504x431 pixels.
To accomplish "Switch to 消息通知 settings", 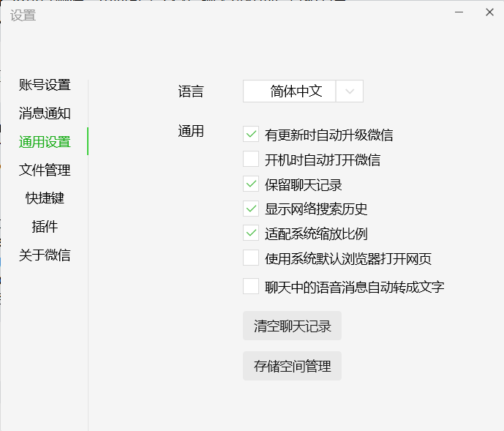I will tap(45, 113).
